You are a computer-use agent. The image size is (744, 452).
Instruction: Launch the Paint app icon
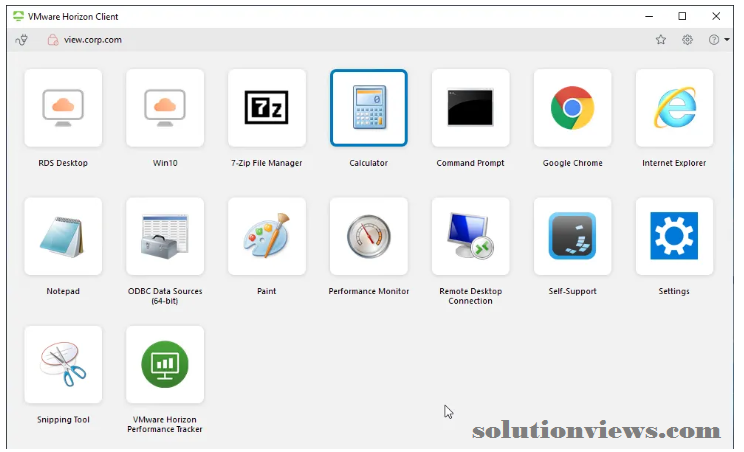(x=267, y=236)
